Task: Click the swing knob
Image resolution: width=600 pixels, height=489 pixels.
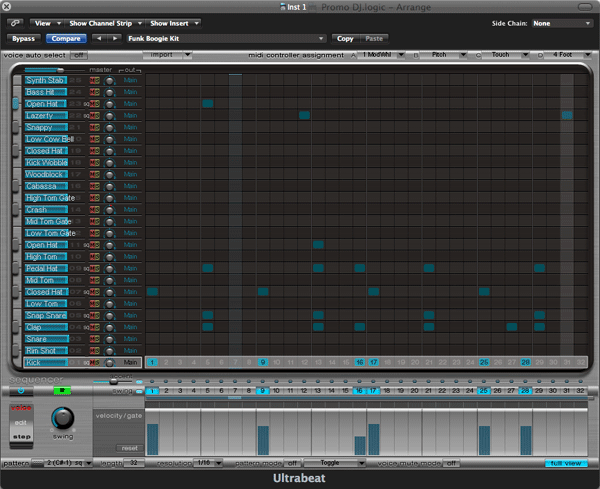Action: 63,418
